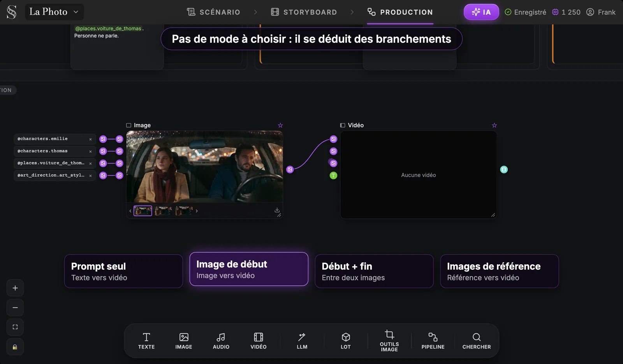Choose the Image de début mode card
The height and width of the screenshot is (364, 623).
(x=249, y=269)
